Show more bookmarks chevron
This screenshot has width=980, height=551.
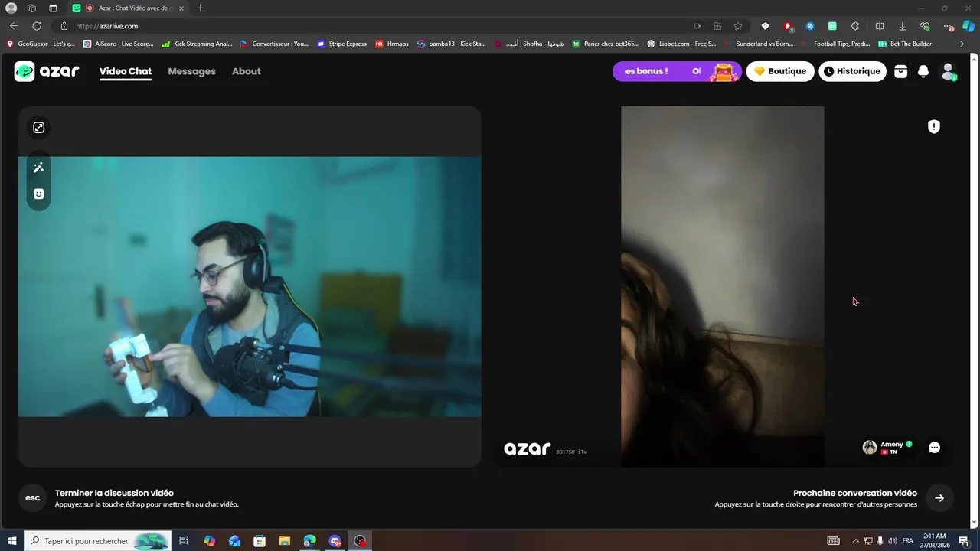pos(962,44)
